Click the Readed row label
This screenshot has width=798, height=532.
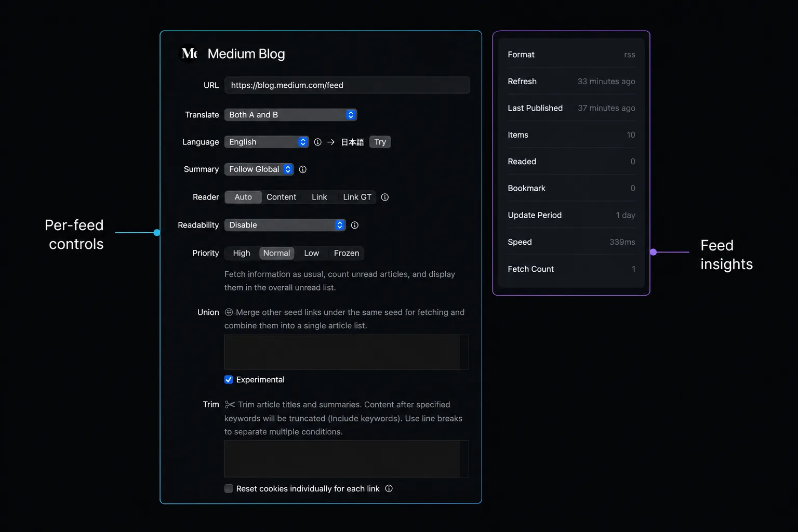coord(522,162)
